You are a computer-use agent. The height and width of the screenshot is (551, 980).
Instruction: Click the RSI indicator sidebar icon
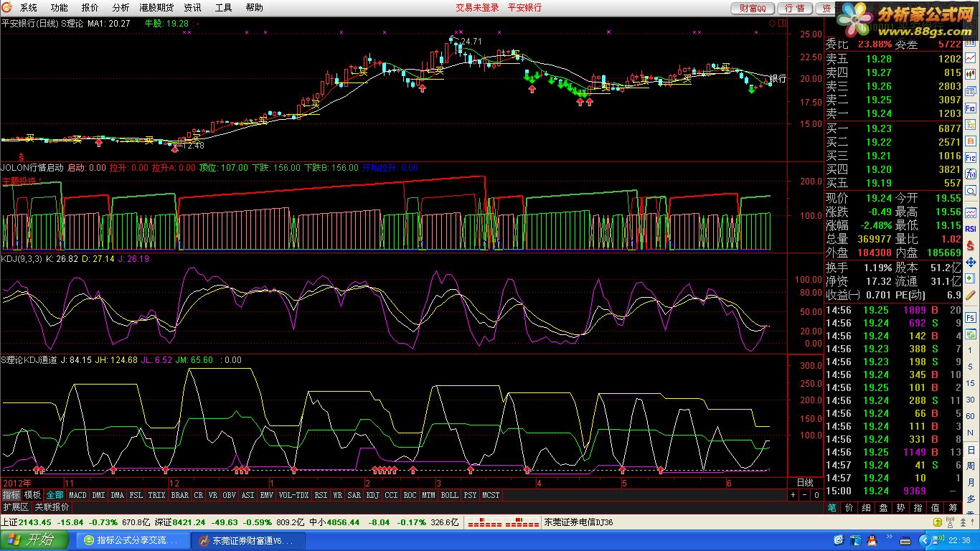click(971, 229)
